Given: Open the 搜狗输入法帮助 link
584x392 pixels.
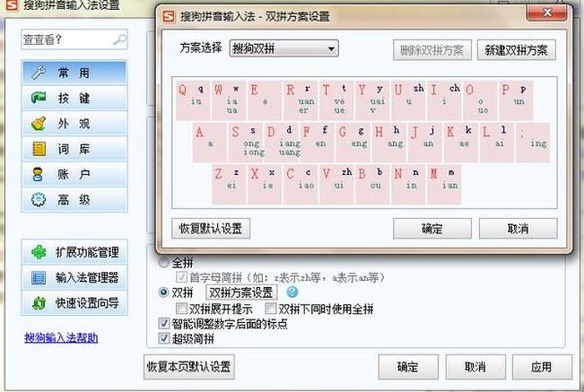Looking at the screenshot, I should click(x=61, y=338).
